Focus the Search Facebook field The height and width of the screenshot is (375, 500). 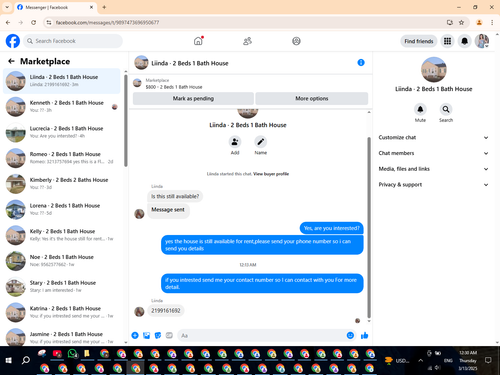[73, 41]
